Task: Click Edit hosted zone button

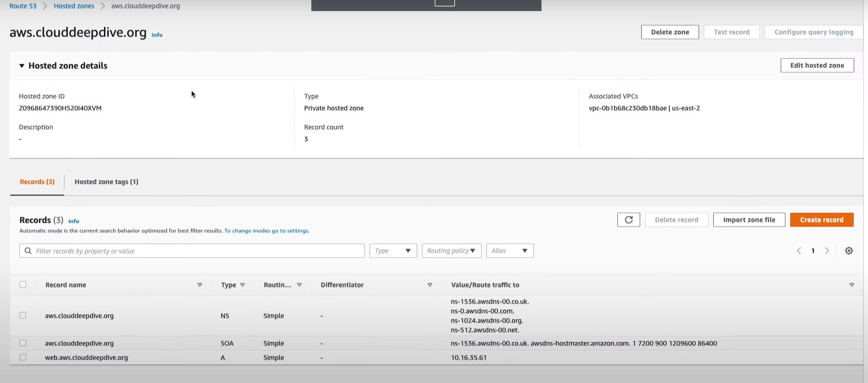Action: 817,66
